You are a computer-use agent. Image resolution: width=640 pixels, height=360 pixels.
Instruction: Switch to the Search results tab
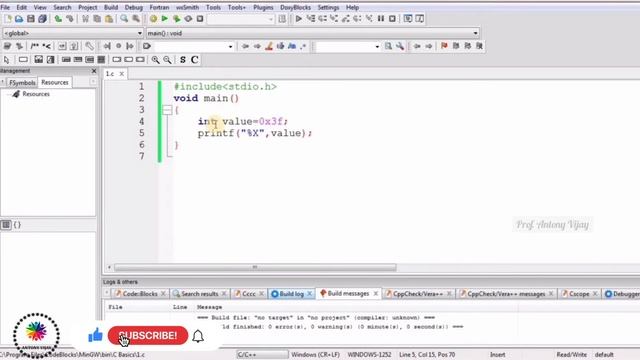(199, 294)
